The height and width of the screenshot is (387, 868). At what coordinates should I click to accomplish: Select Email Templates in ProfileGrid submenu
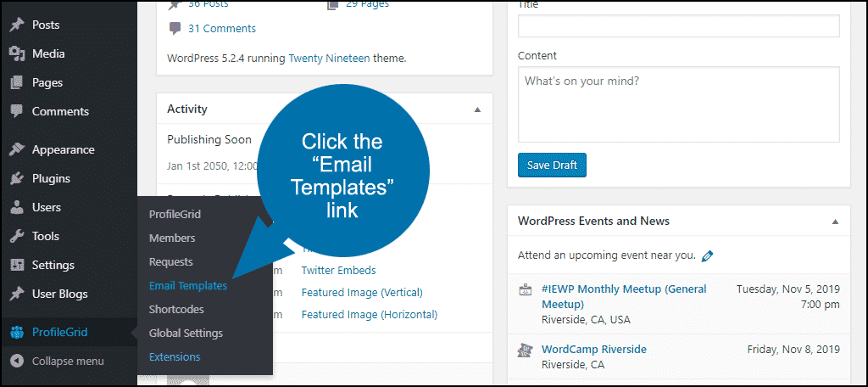click(187, 285)
